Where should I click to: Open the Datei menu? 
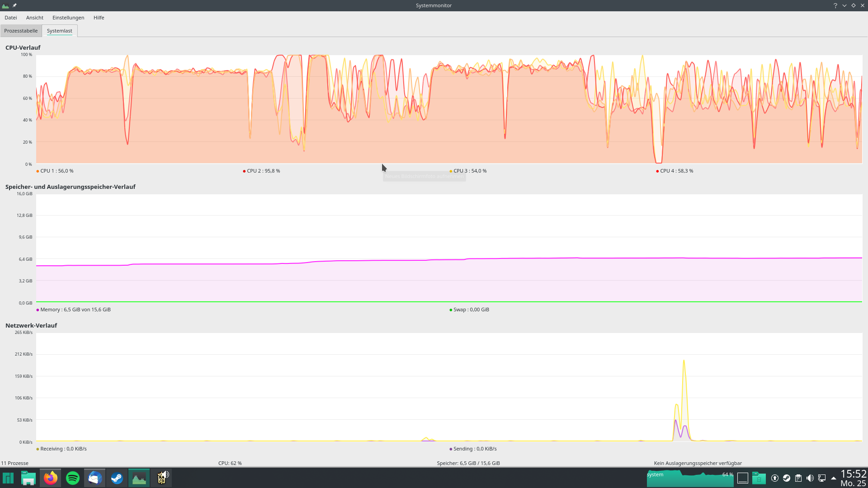click(x=11, y=18)
